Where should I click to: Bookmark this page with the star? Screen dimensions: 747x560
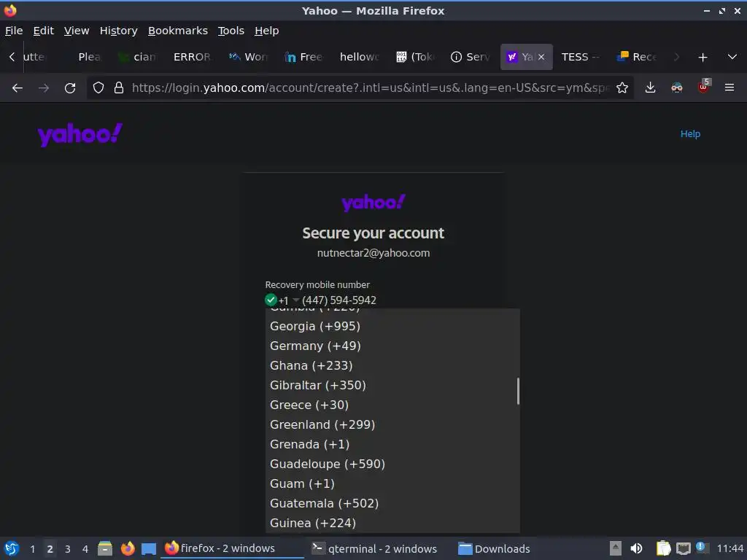point(622,87)
